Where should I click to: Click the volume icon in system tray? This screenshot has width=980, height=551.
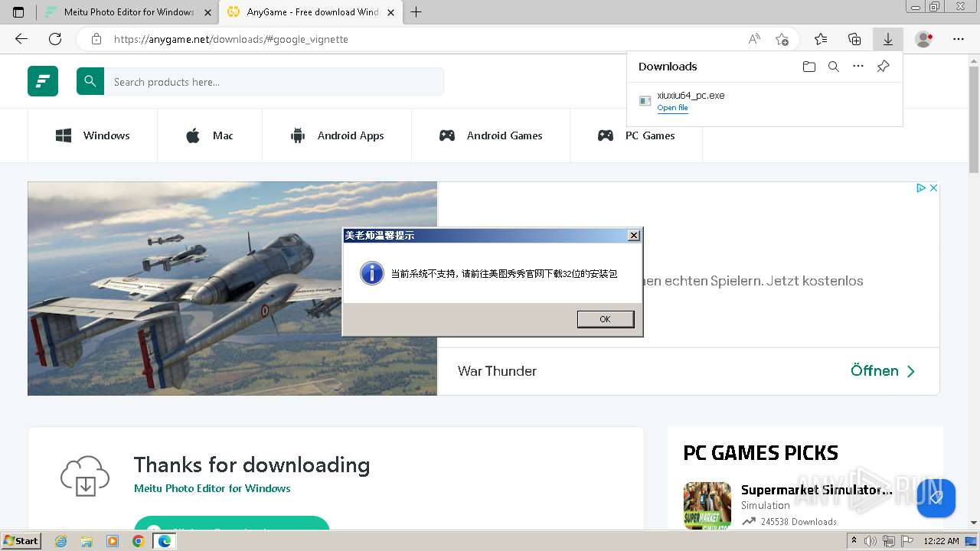[x=871, y=541]
